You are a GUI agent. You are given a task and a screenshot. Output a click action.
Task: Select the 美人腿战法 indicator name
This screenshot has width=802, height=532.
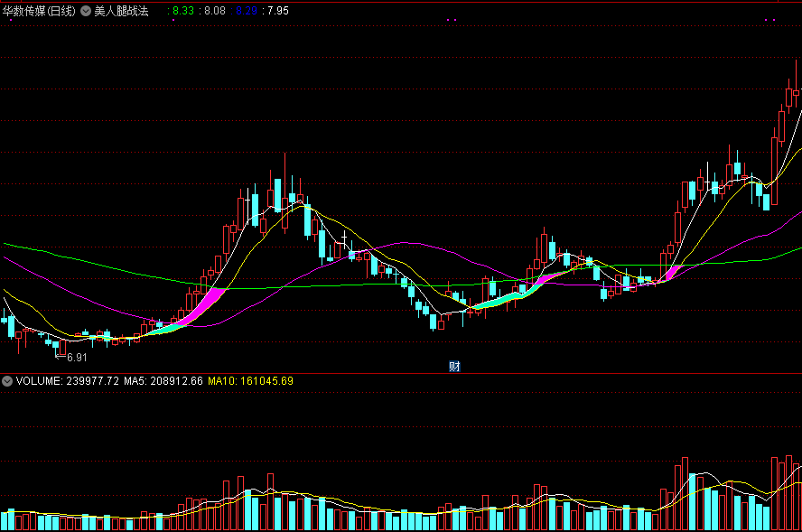pyautogui.click(x=121, y=11)
